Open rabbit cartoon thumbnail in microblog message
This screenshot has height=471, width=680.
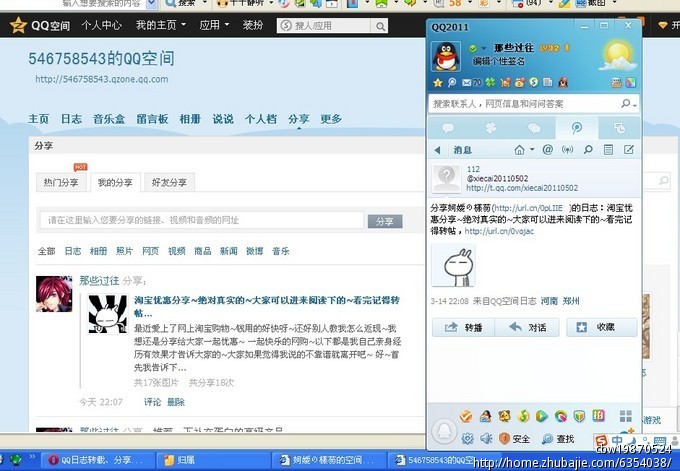point(453,265)
